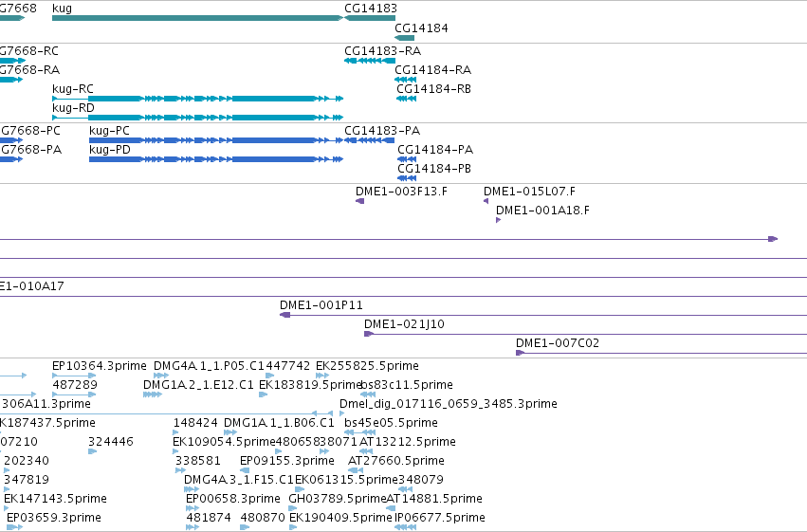Screen dimensions: 807x532
Task: Select feature DMG1A.2_1.E12.C1
Action: click(153, 394)
